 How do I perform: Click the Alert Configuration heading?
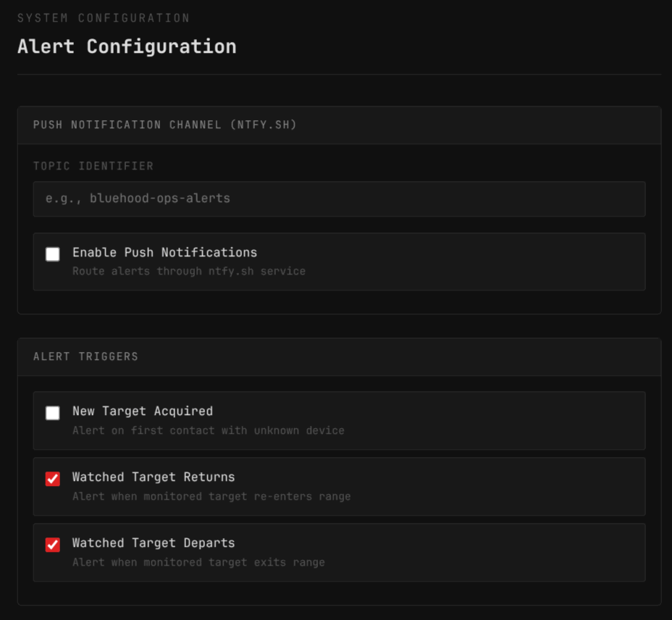126,46
